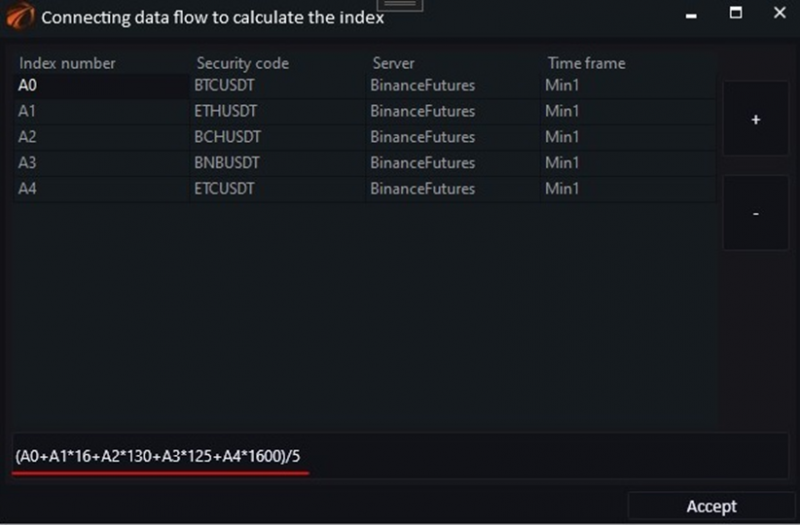This screenshot has width=800, height=525.
Task: Select the BCHUSDT security code cell
Action: [x=277, y=137]
